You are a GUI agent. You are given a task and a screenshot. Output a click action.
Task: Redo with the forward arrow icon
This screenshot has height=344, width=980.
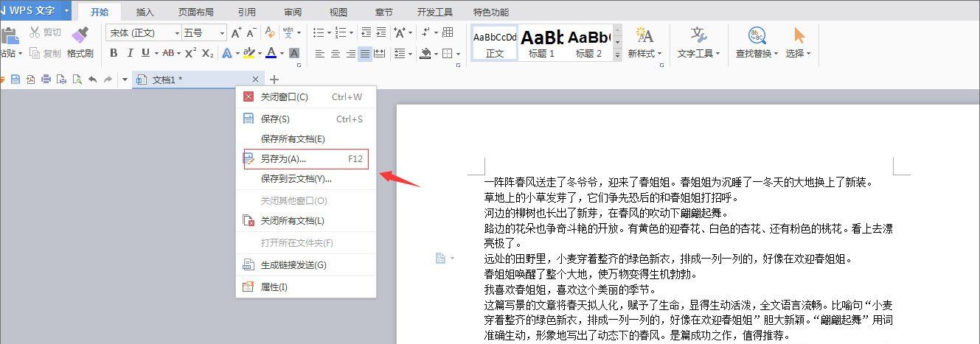(x=108, y=79)
